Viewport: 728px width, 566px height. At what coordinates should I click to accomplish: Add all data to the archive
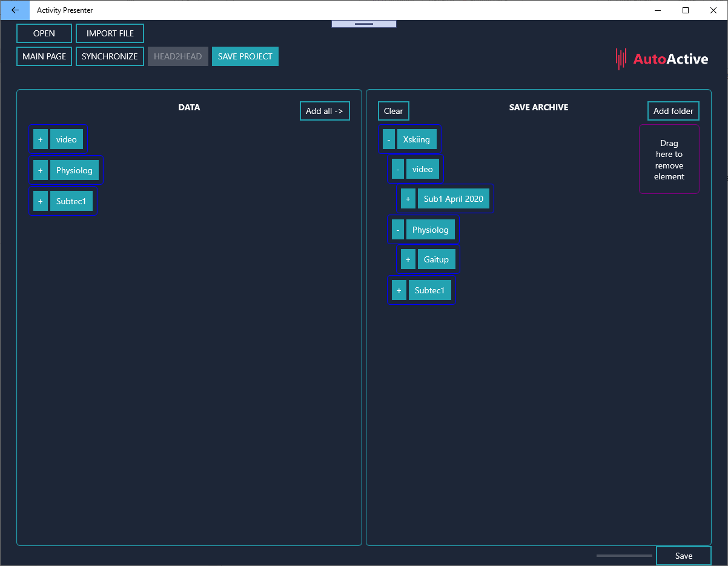[325, 111]
